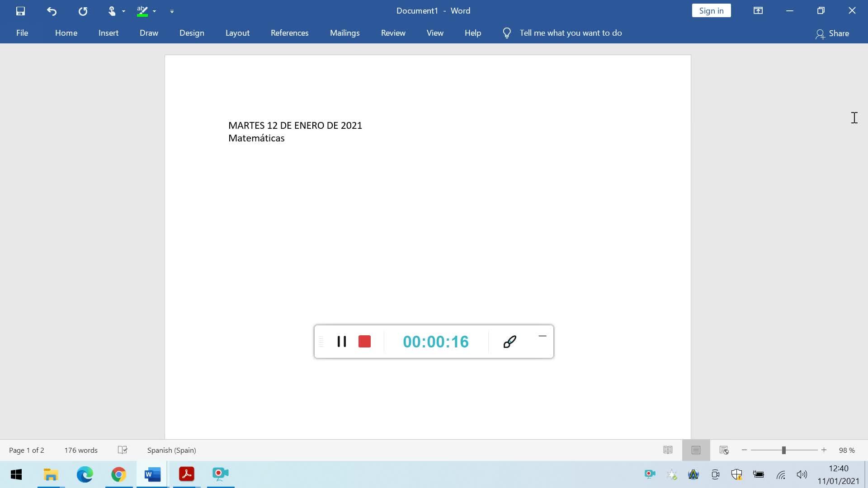Stop recording with the red square

pyautogui.click(x=364, y=342)
